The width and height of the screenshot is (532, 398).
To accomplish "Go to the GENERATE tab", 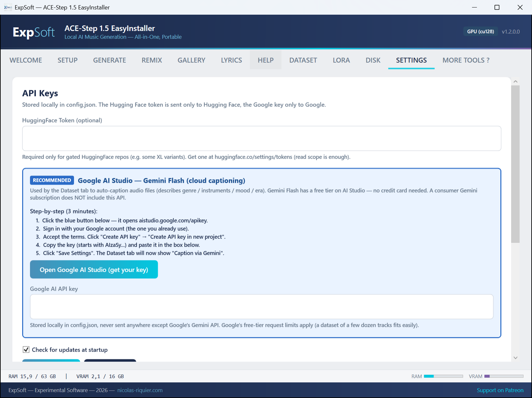I will click(110, 60).
